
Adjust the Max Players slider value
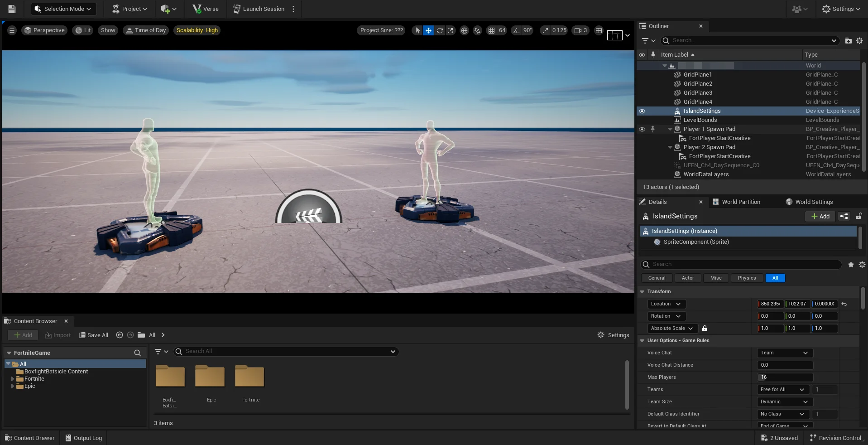[785, 377]
